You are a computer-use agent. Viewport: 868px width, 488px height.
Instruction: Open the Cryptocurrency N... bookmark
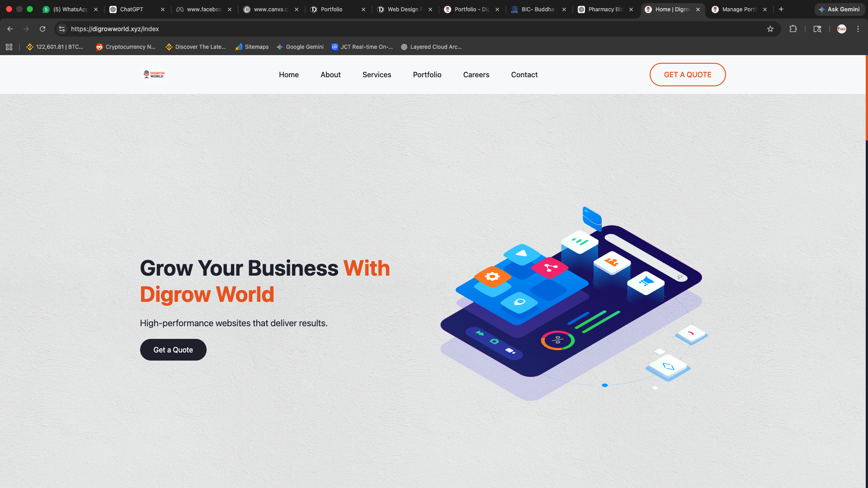(x=126, y=47)
